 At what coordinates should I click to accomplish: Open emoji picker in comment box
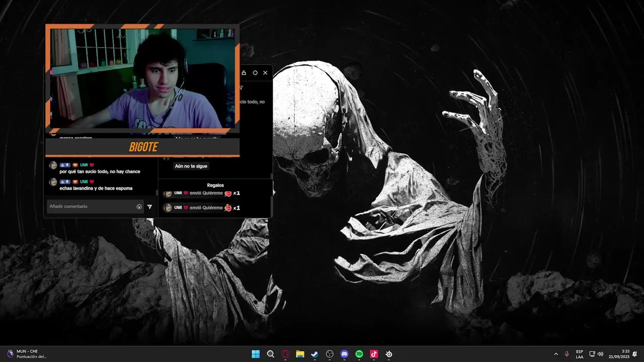tap(139, 207)
